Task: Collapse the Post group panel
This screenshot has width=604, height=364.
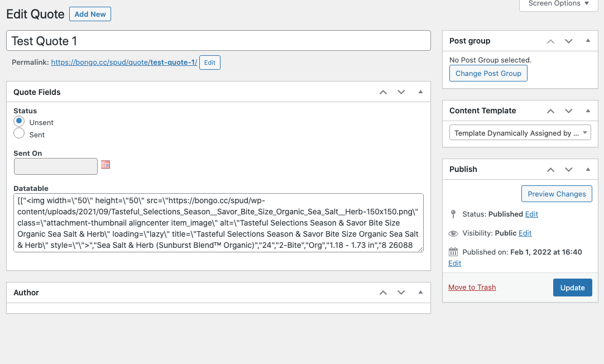Action: coord(588,40)
